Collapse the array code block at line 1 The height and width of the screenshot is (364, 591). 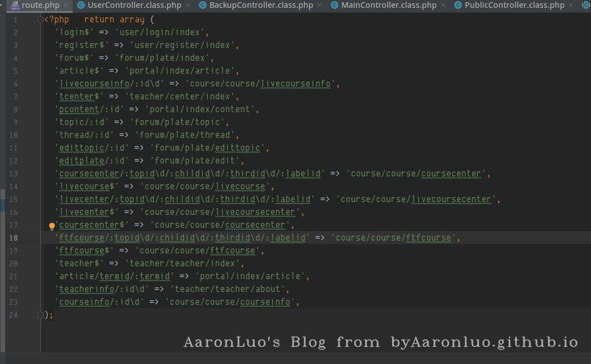point(40,20)
